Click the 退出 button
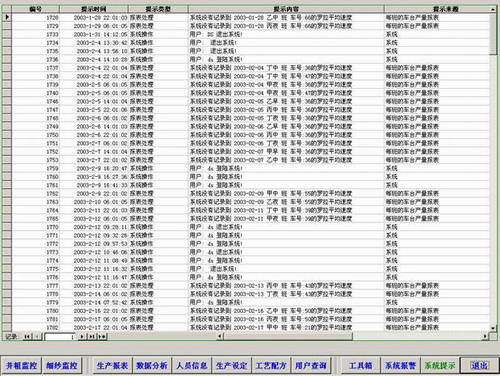Image resolution: width=500 pixels, height=376 pixels. click(479, 366)
